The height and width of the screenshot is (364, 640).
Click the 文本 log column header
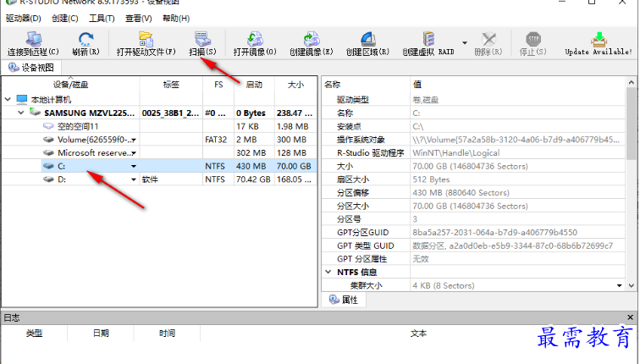tap(418, 334)
